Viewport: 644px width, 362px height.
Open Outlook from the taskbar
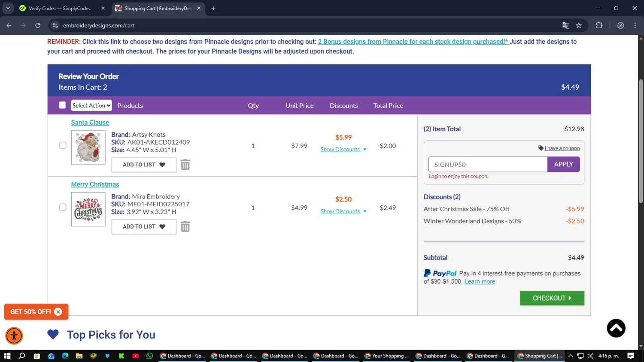[x=51, y=356]
